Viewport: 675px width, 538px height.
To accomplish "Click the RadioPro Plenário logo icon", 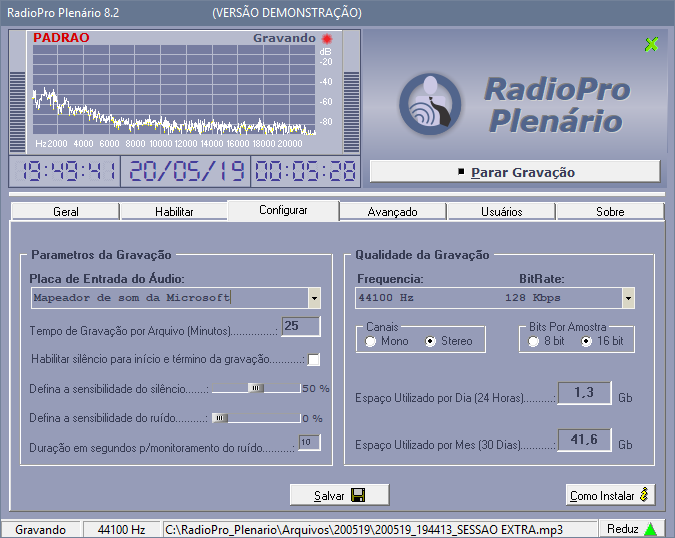I will click(x=430, y=104).
